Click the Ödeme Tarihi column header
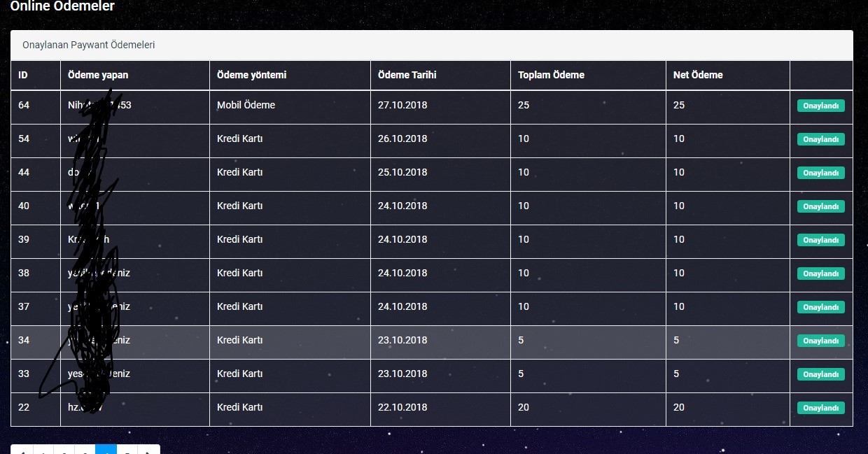Screen dimensions: 868x454 tap(407, 75)
